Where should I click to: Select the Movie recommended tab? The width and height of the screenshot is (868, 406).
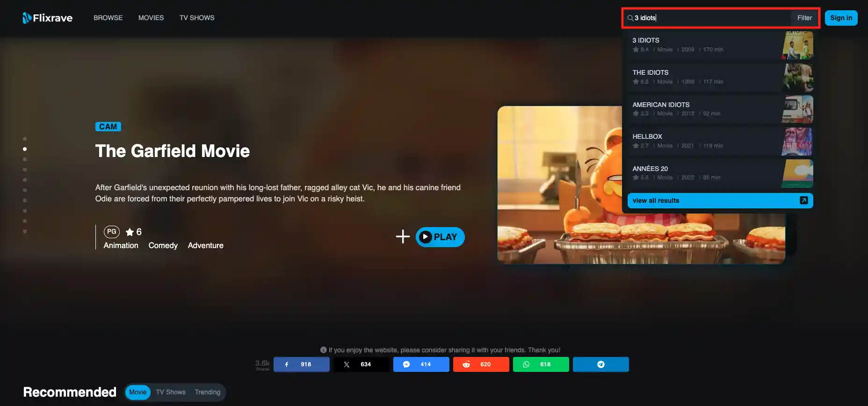(138, 392)
